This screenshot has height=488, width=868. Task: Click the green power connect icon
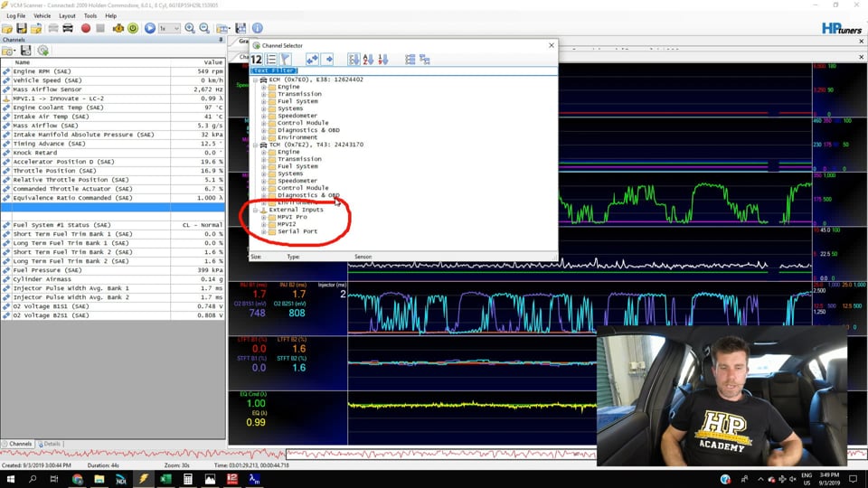[133, 28]
